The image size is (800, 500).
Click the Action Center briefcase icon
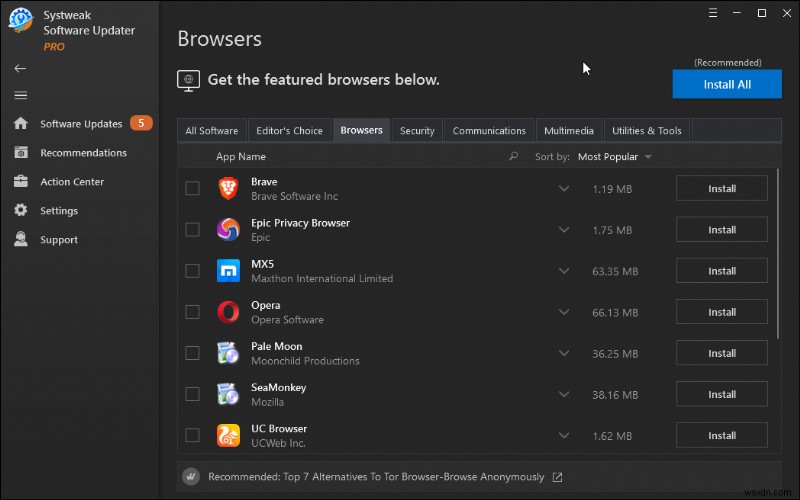21,181
